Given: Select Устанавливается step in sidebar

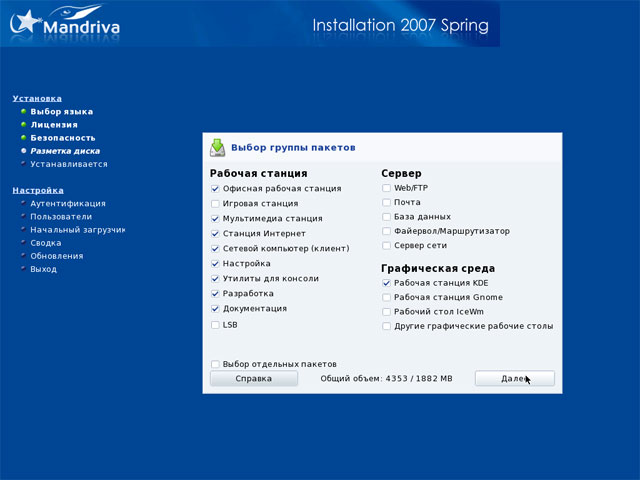Looking at the screenshot, I should [x=69, y=164].
